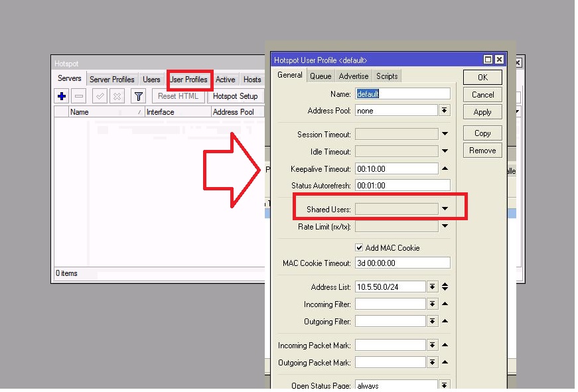The height and width of the screenshot is (392, 578).
Task: Open the Incoming Packet Mark dropdown
Action: 432,346
